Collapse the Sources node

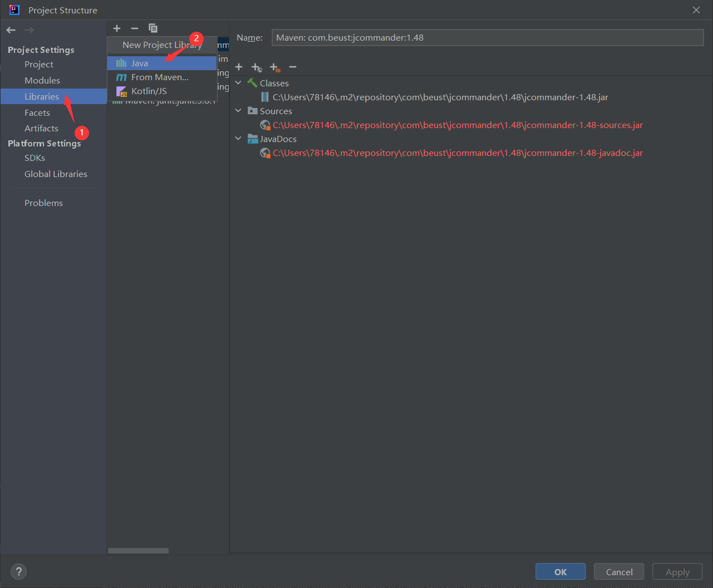pos(238,111)
